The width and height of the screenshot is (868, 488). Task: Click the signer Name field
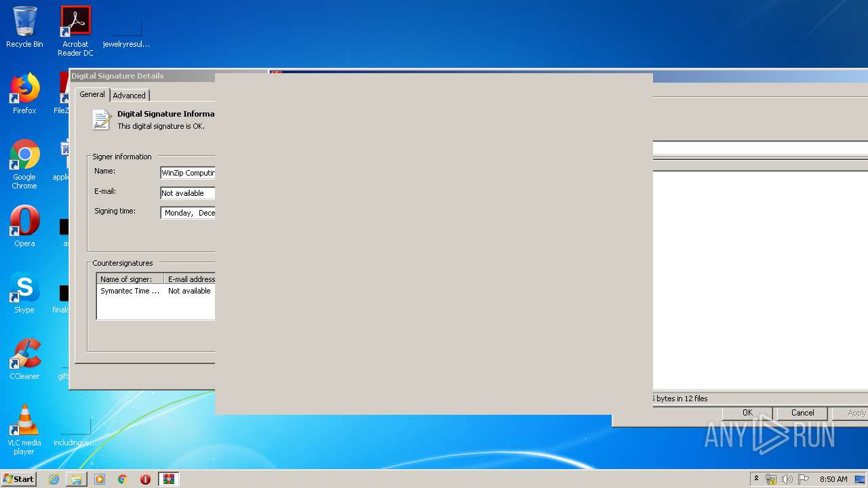pos(188,173)
